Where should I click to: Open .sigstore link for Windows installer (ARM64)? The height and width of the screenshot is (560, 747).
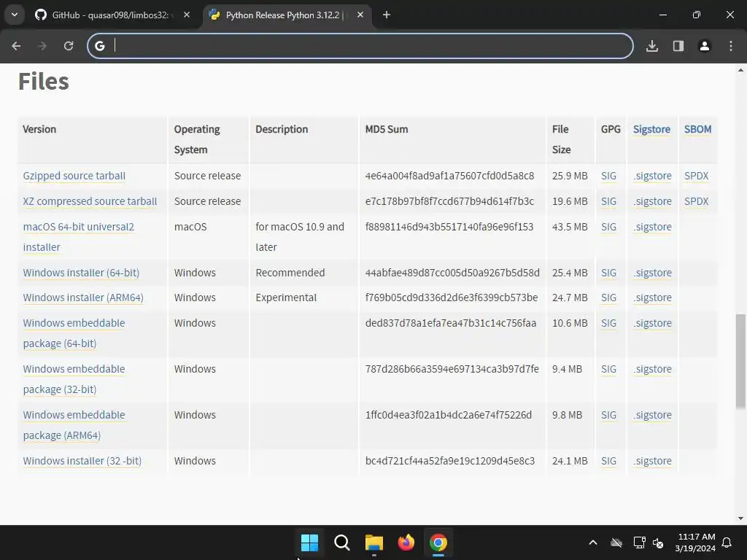pos(653,297)
